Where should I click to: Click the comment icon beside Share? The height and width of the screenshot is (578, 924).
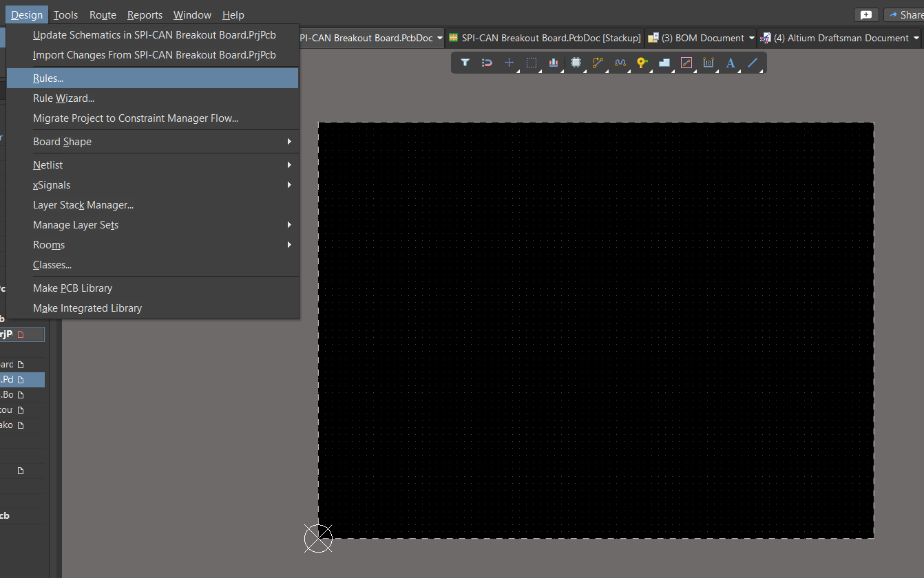click(866, 14)
